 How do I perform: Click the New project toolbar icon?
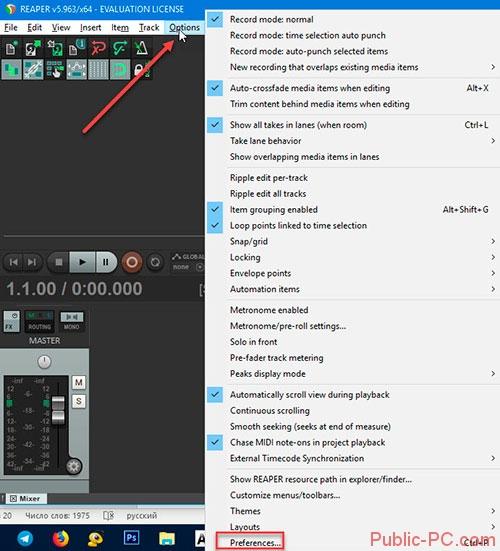[11, 48]
